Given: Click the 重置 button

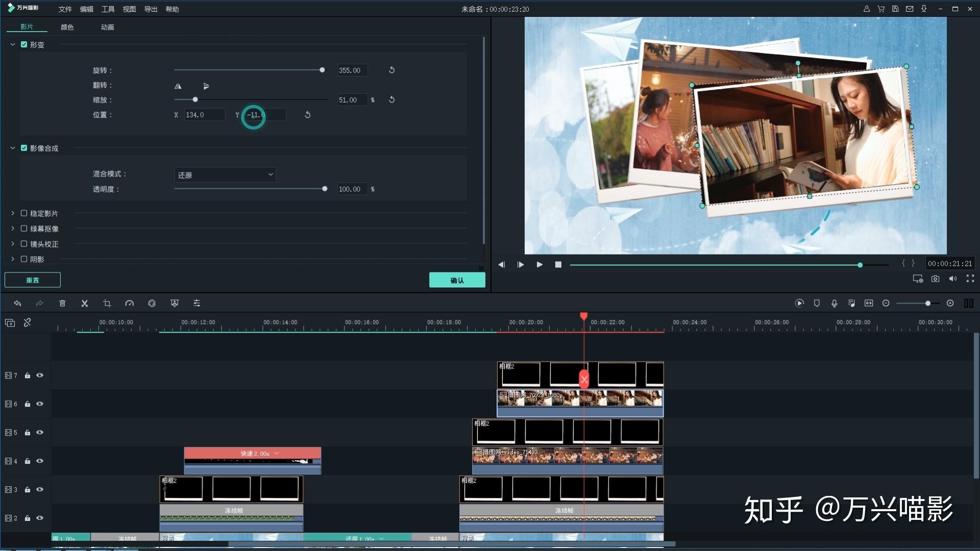Looking at the screenshot, I should [x=33, y=280].
